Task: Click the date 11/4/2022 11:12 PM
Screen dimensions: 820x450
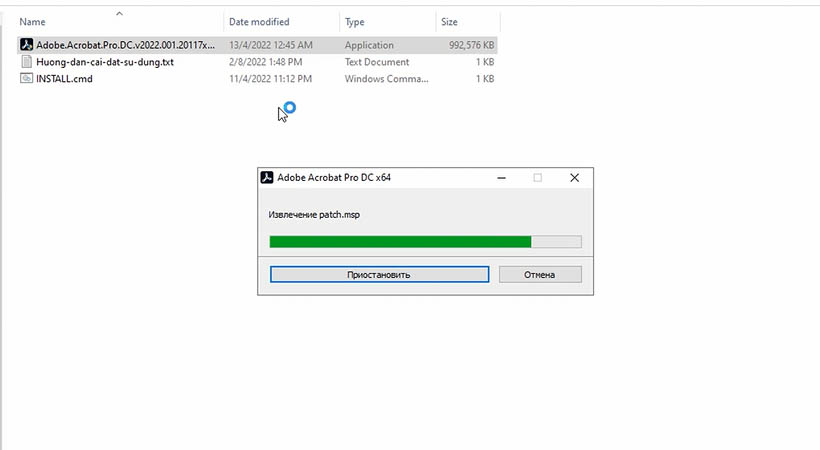Action: [270, 78]
